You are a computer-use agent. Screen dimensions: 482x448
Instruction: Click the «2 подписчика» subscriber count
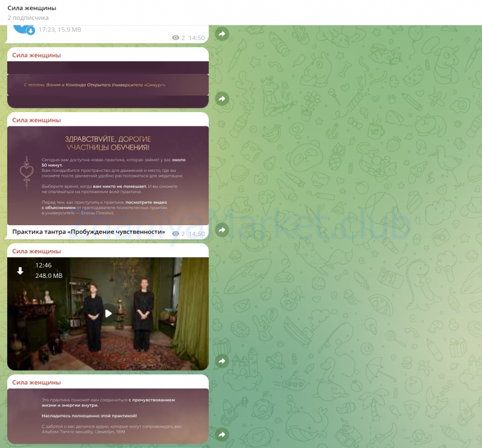(28, 18)
